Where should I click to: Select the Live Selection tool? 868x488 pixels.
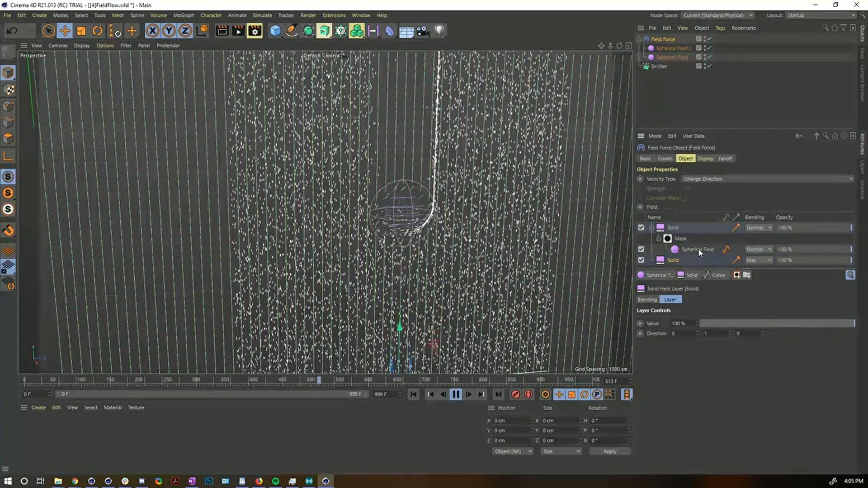48,31
